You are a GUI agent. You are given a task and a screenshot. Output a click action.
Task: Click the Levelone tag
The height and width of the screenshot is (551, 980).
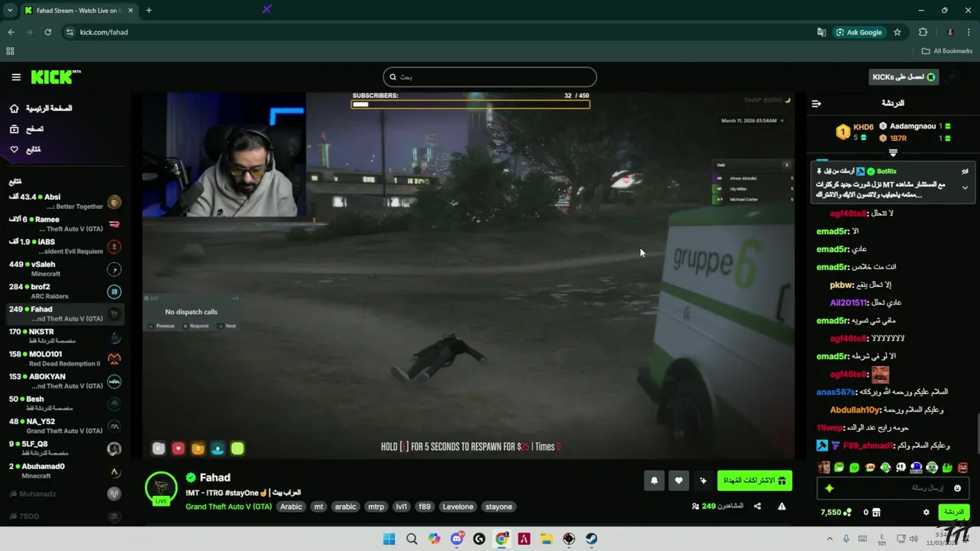click(x=458, y=507)
